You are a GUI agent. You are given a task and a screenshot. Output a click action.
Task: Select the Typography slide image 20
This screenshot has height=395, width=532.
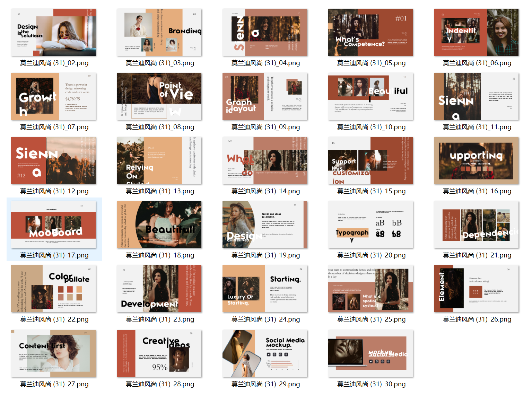[370, 225]
